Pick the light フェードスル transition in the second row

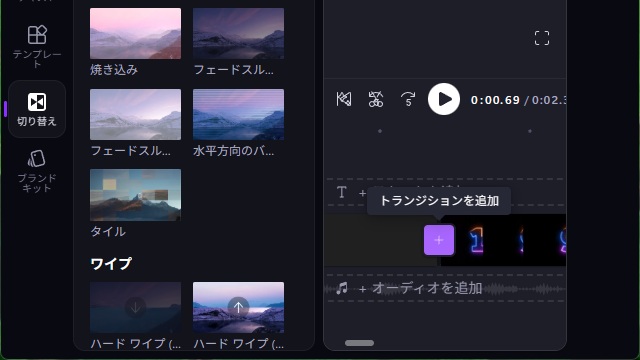[x=136, y=114]
